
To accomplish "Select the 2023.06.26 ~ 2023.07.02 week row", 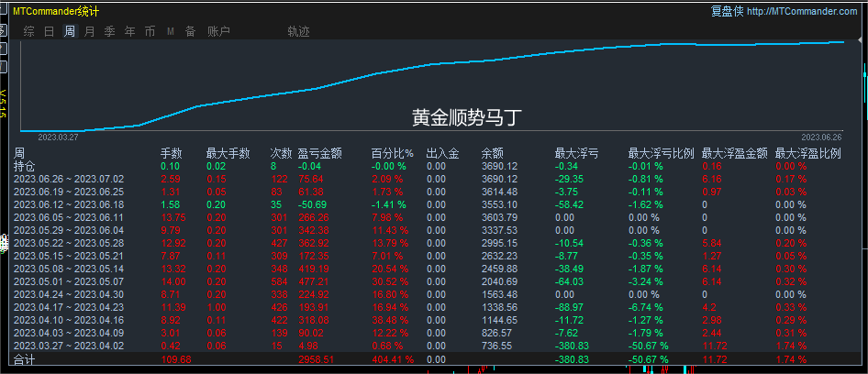I will 69,180.
